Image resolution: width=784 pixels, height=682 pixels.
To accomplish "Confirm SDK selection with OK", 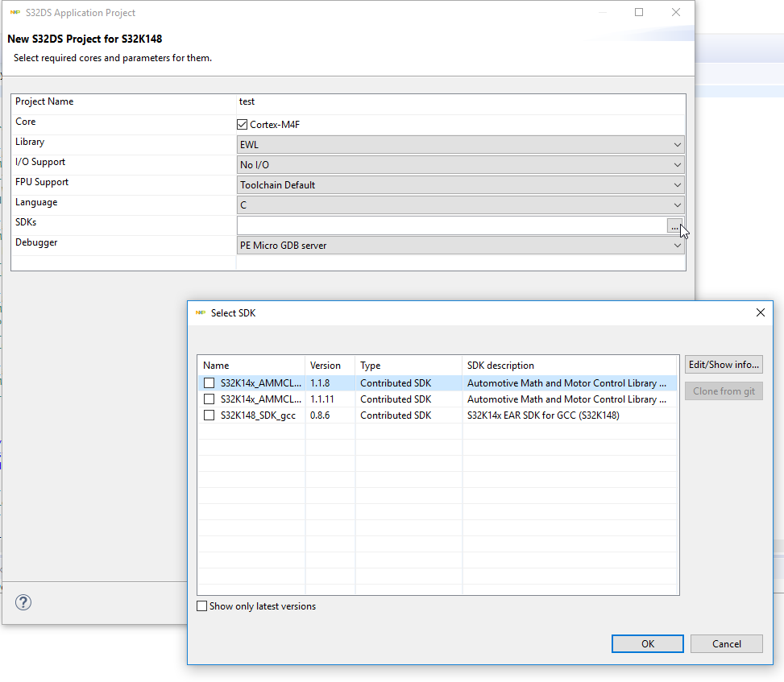I will [x=648, y=643].
